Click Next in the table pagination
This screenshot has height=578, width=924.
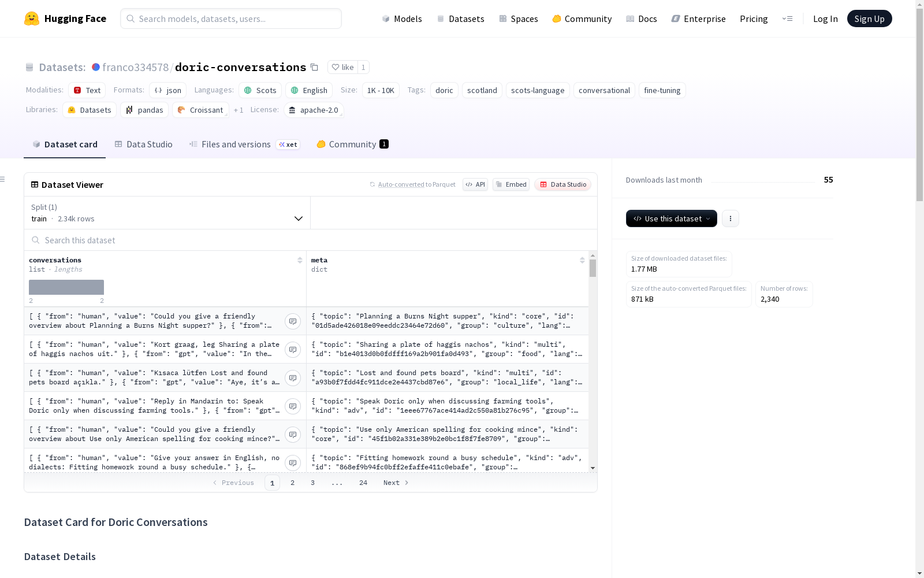coord(396,483)
